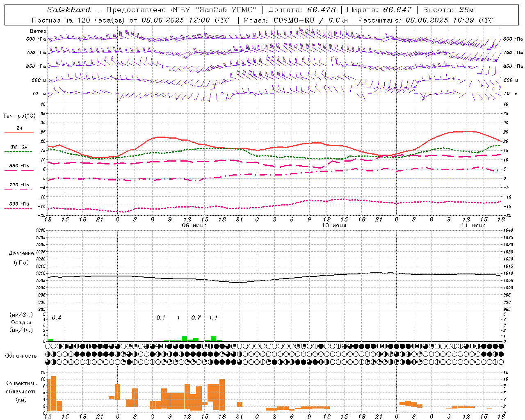The image size is (525, 420).
Task: Select the 'Модель COSMO-RU / 6.6км' label
Action: [296, 20]
